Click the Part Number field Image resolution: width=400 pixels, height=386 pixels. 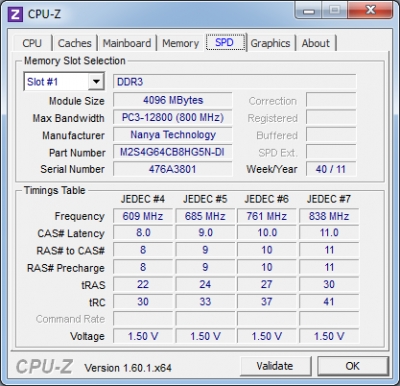coord(172,152)
